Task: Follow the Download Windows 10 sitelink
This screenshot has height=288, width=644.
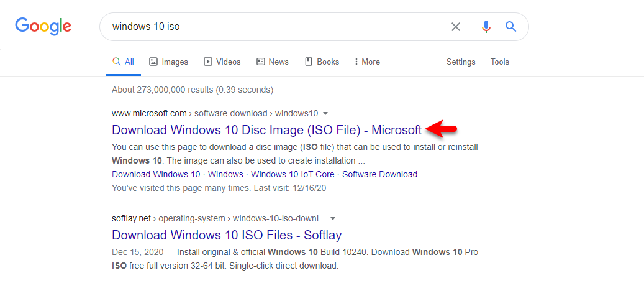Action: pyautogui.click(x=156, y=174)
